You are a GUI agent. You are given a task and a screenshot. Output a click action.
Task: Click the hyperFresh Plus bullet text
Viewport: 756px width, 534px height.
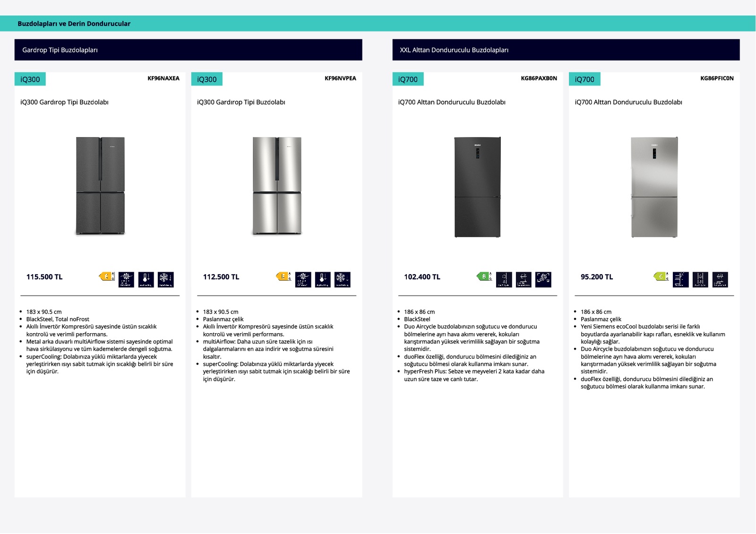point(474,375)
